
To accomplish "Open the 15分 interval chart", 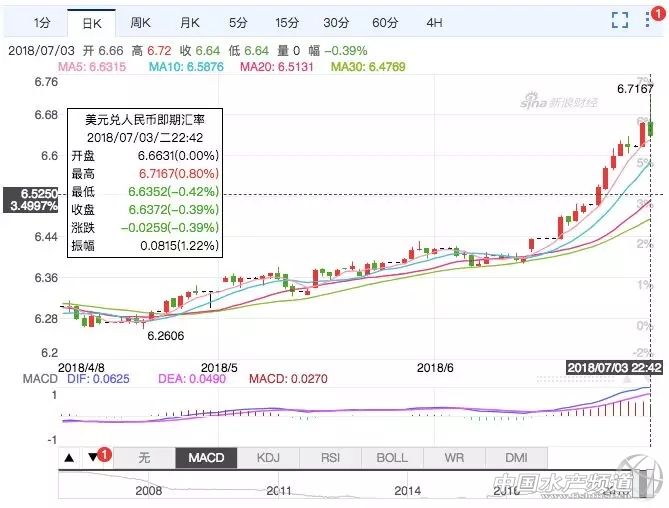I will pyautogui.click(x=287, y=22).
